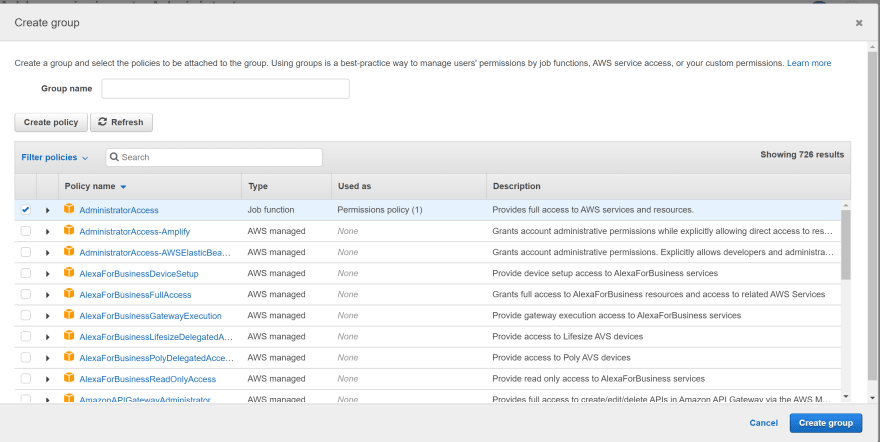Click the policy list scroll up arrow
880x442 pixels.
click(x=846, y=205)
